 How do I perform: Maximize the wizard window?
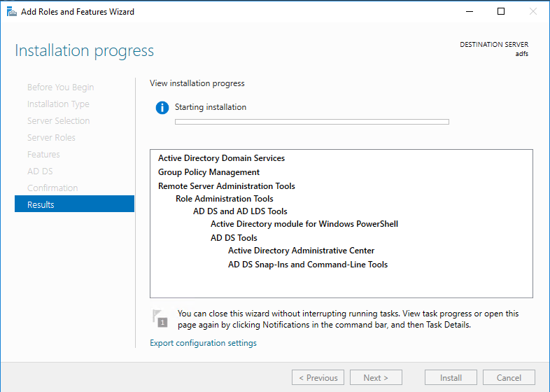(501, 11)
